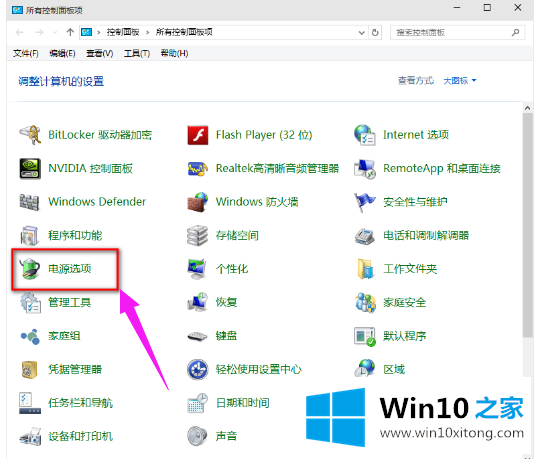Expand the chevron after 控制面板 breadcrumb

pyautogui.click(x=148, y=32)
